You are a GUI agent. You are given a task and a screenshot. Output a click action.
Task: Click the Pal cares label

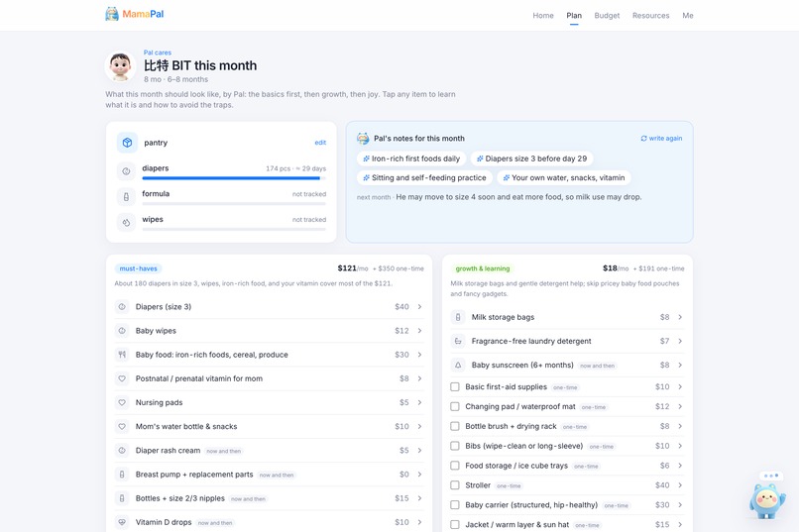point(157,53)
